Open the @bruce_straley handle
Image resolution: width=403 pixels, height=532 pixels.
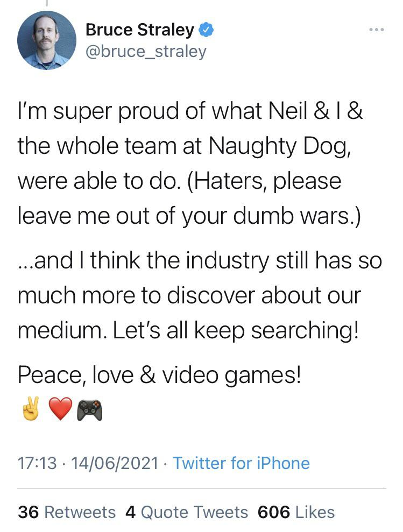(x=146, y=52)
